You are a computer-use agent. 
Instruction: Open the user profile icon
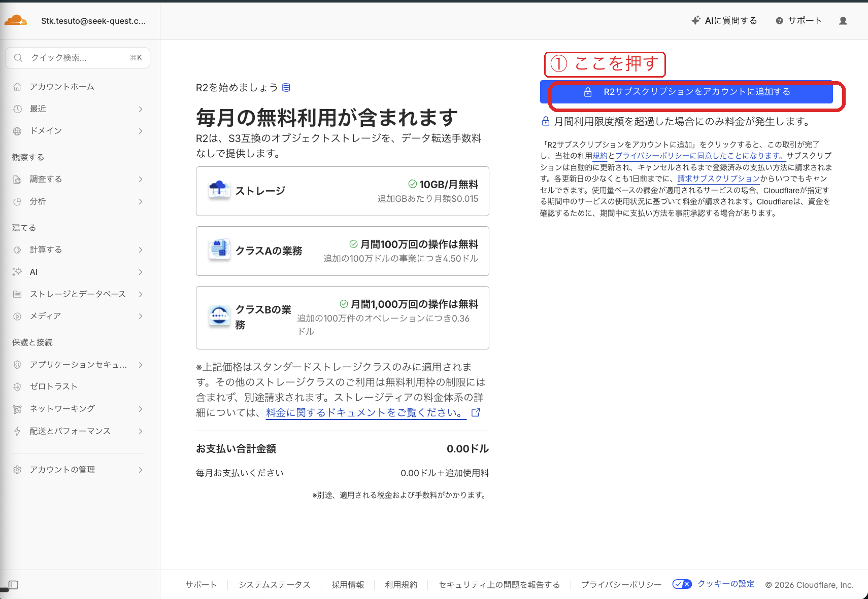843,21
